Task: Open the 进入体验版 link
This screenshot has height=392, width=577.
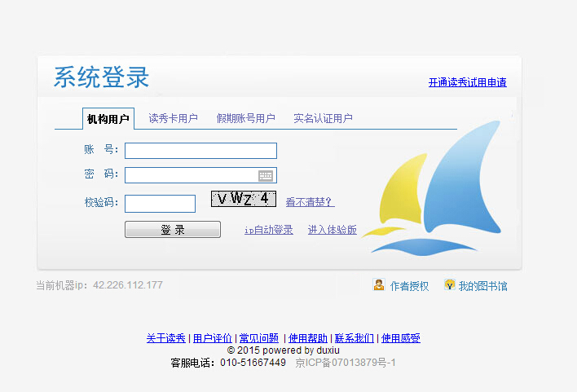Action: pyautogui.click(x=332, y=230)
